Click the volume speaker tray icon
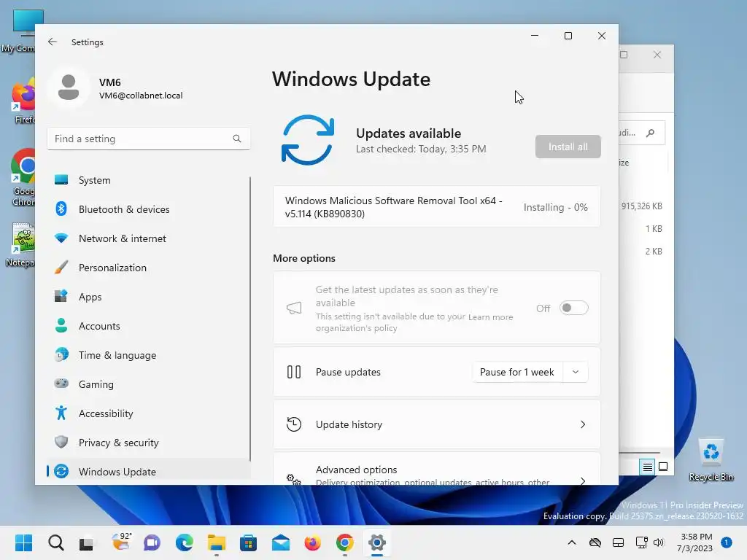747x560 pixels. (659, 542)
